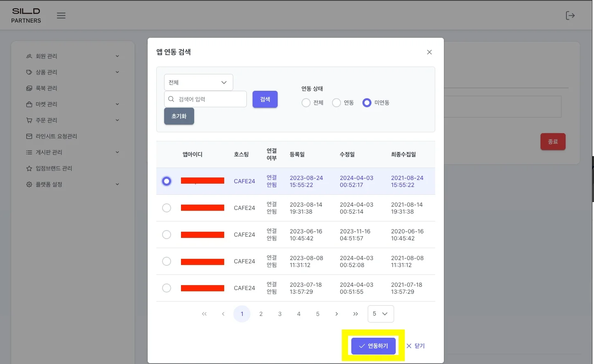Click the 연동하기 button
The width and height of the screenshot is (594, 364).
click(x=373, y=346)
